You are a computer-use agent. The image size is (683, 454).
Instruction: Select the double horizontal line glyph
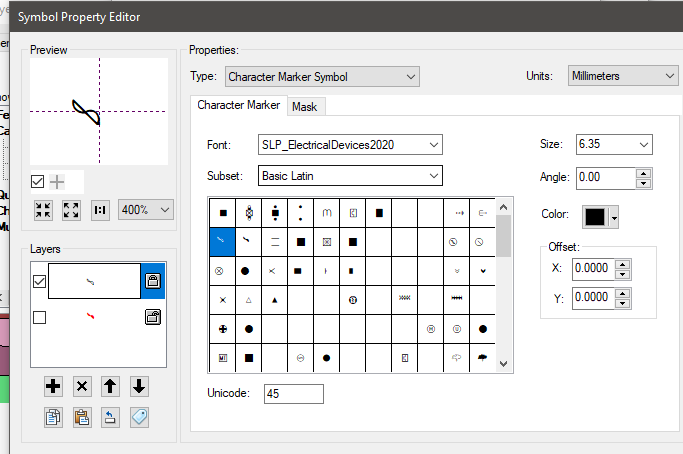[274, 242]
